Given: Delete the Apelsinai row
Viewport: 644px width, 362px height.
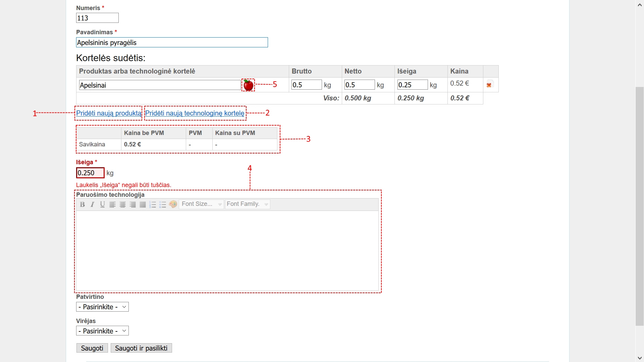Looking at the screenshot, I should coord(489,85).
